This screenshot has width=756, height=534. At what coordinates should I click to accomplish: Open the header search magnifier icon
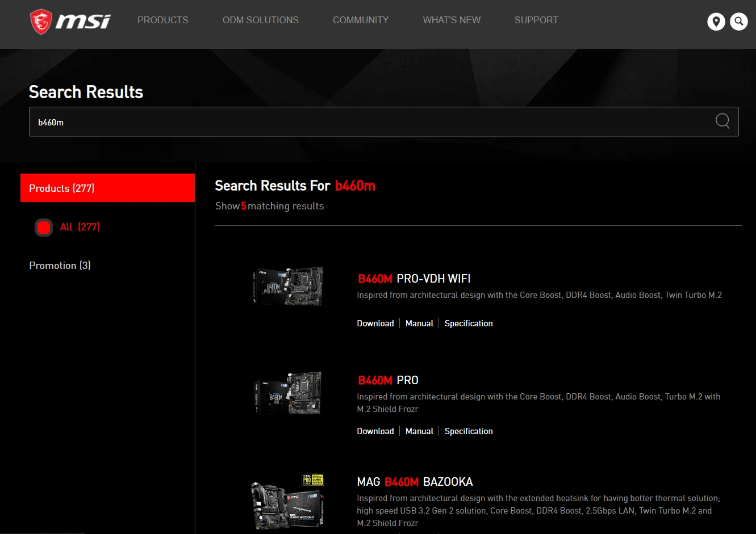739,22
